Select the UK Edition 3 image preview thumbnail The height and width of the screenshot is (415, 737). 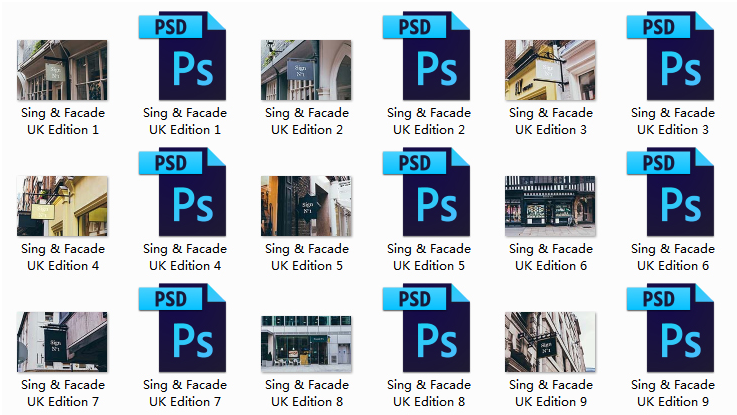(550, 70)
